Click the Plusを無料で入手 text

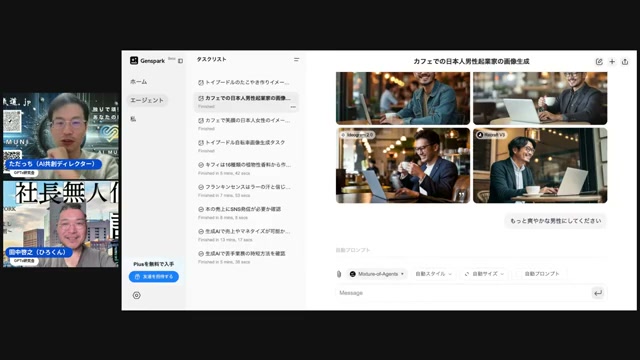coord(153,264)
